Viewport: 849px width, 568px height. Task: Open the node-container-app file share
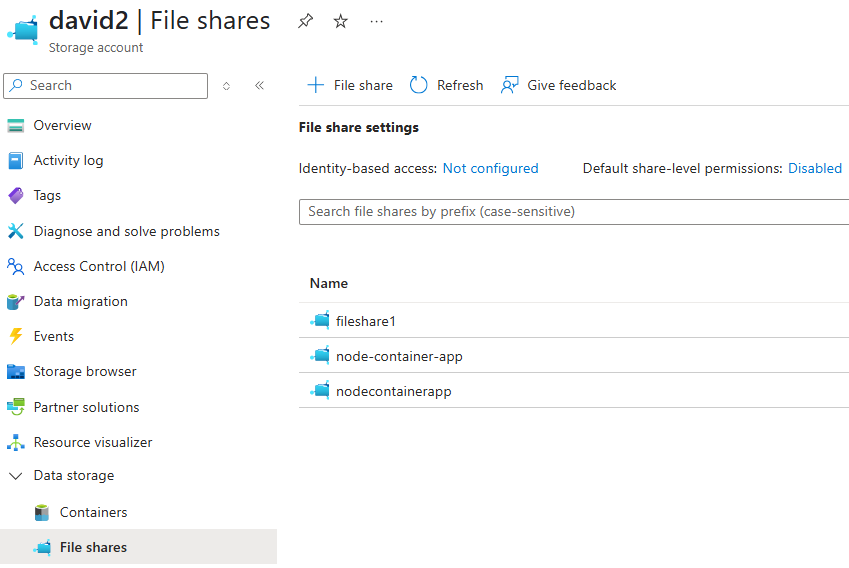(x=399, y=356)
